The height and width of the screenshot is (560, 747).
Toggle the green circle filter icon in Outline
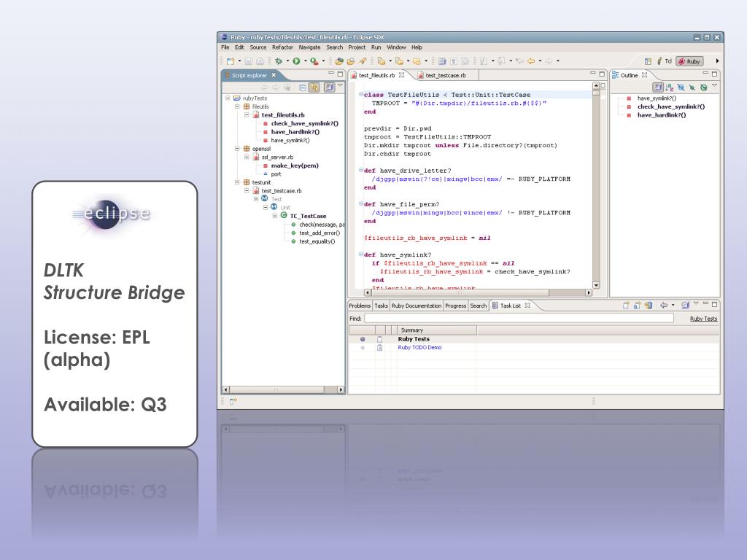[704, 87]
